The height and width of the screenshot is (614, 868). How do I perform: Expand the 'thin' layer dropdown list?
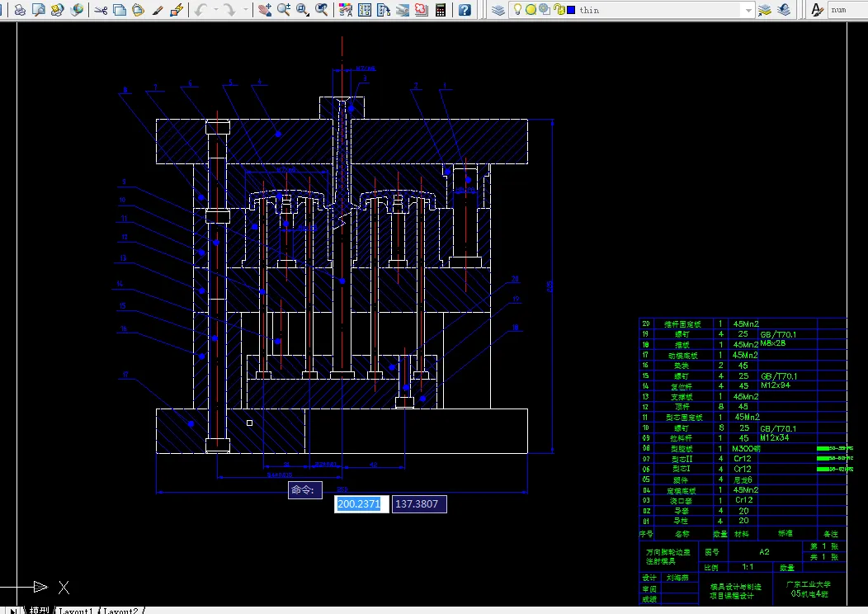click(748, 10)
